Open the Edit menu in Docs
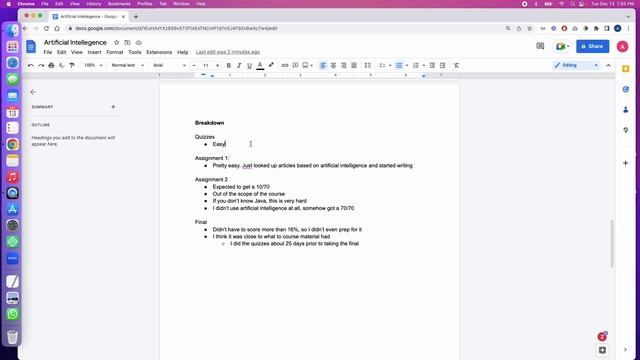This screenshot has width=640, height=360. [x=61, y=52]
